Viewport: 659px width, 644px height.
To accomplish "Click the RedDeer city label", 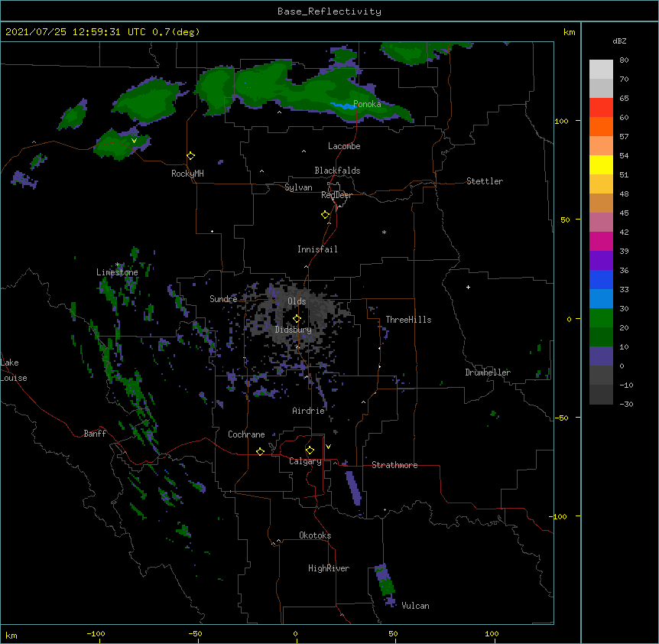I will pos(336,195).
